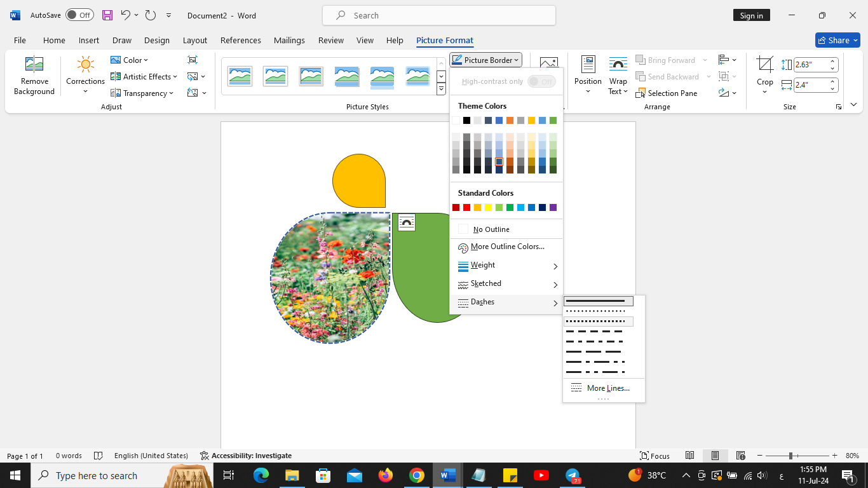
Task: Expand the Picture Styles gallery
Action: coord(441,90)
